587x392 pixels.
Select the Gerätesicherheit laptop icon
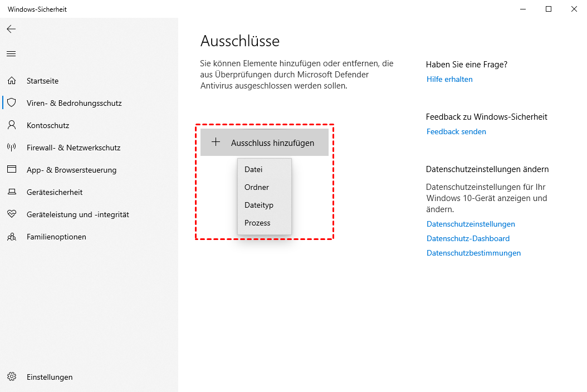(x=12, y=192)
